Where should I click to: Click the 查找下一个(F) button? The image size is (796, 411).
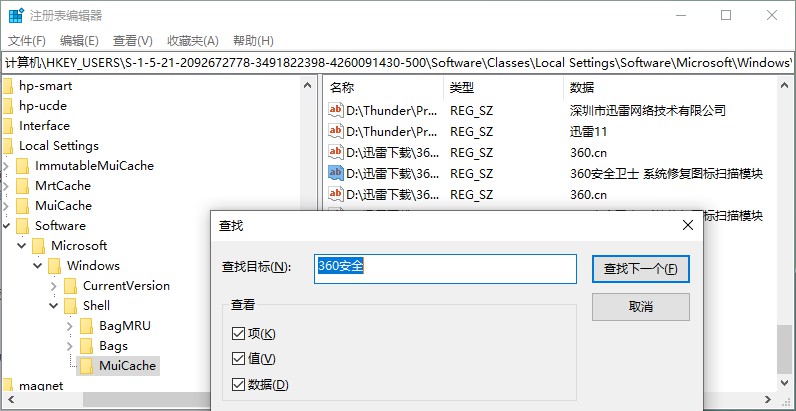pyautogui.click(x=641, y=269)
